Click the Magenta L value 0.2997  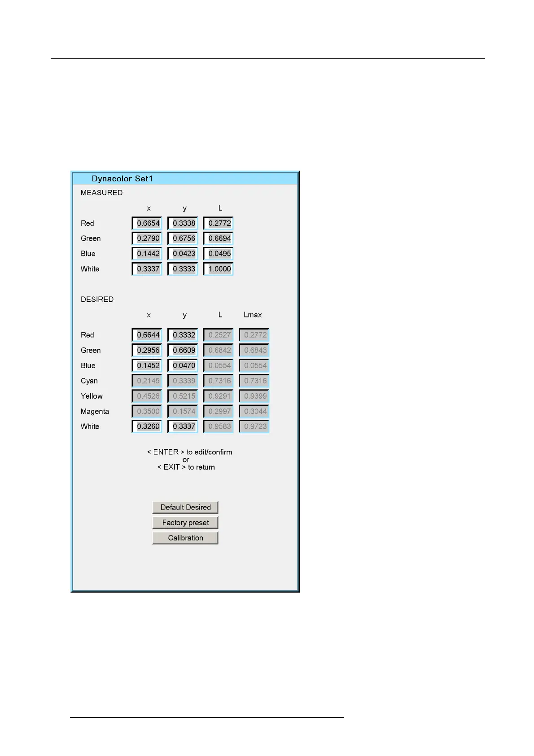point(219,411)
